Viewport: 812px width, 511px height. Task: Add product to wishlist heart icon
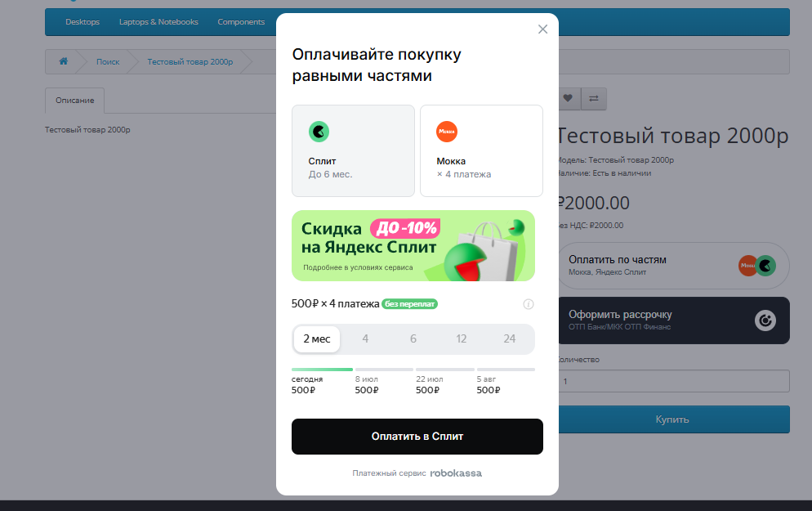tap(568, 98)
